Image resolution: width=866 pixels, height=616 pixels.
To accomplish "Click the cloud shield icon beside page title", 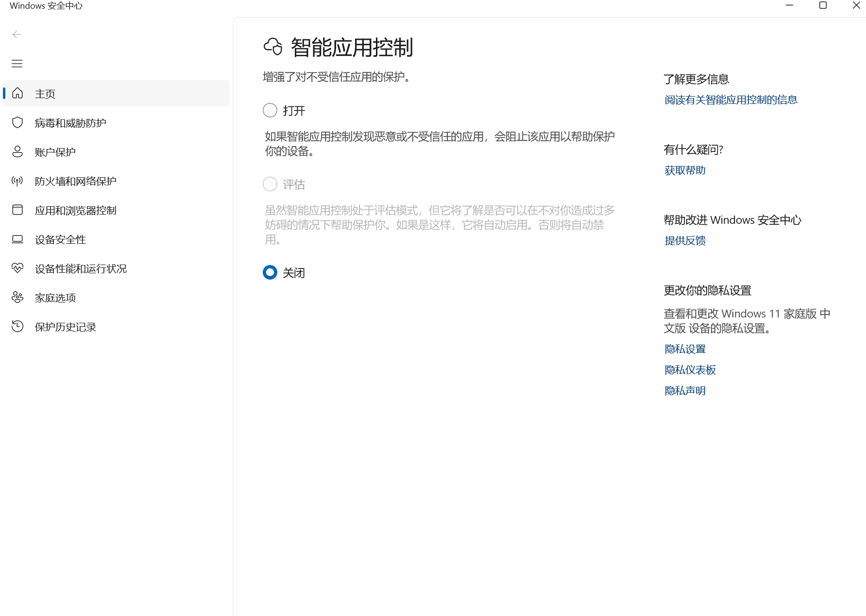I will (273, 47).
